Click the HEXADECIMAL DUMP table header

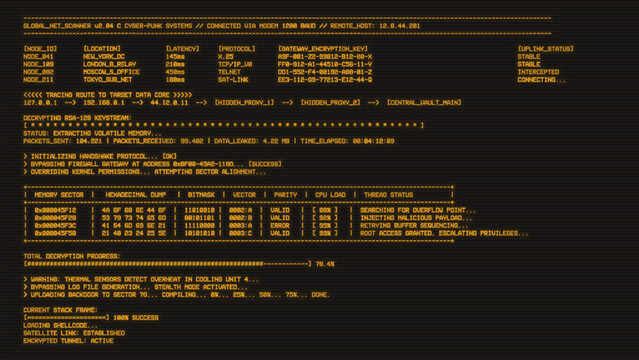(x=136, y=194)
